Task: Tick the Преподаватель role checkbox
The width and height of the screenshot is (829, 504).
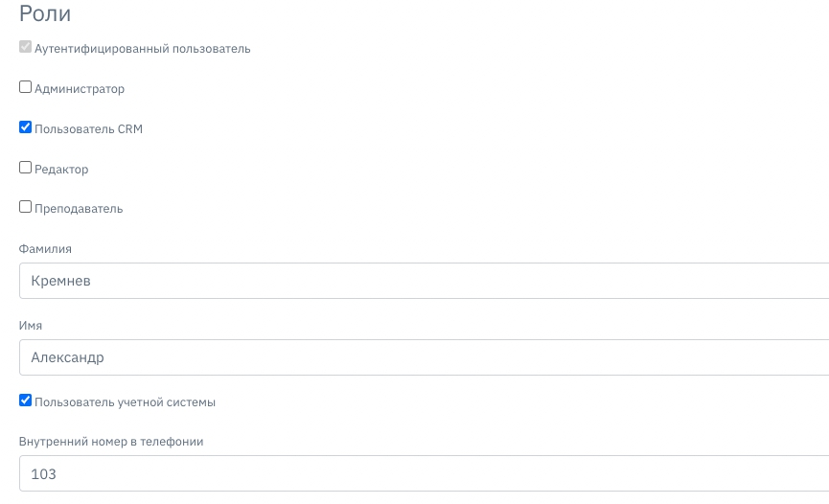Action: tap(25, 207)
